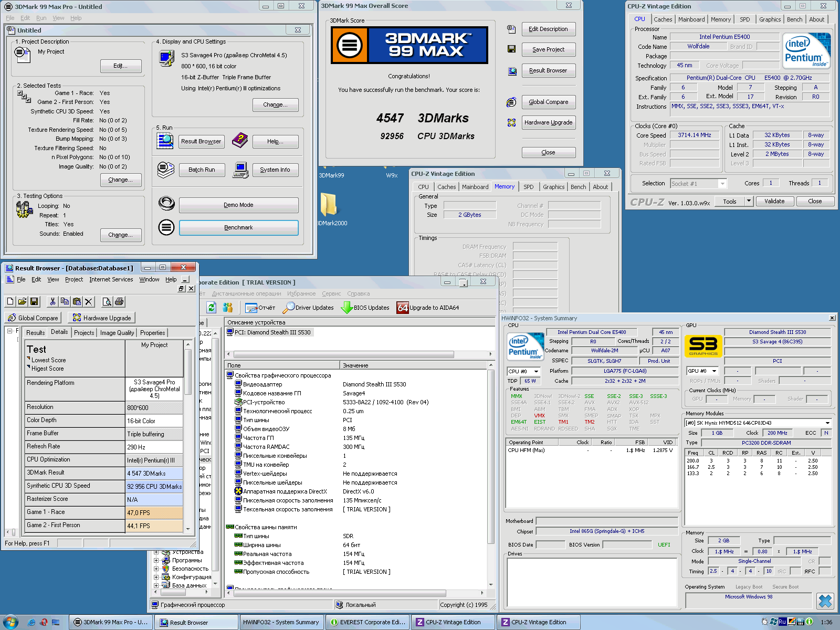840x630 pixels.
Task: Click the Internet Explorer quick launch icon
Action: [x=31, y=622]
